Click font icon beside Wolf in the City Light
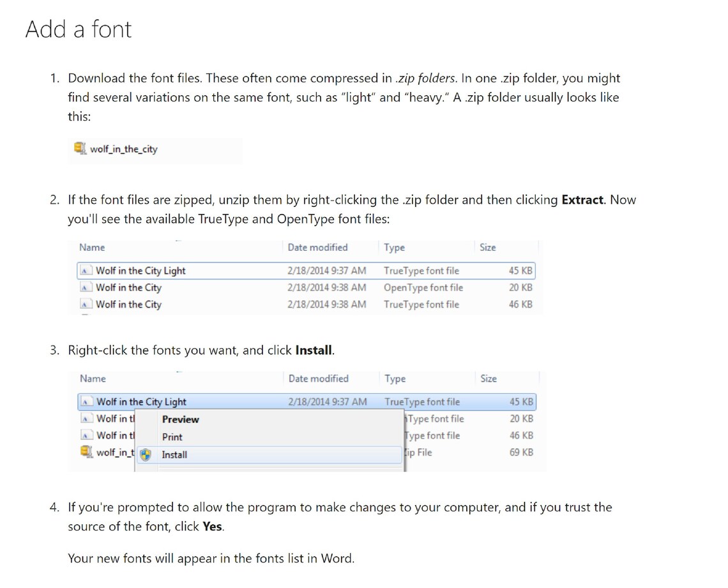Screen dimensions: 728x588 (x=86, y=271)
